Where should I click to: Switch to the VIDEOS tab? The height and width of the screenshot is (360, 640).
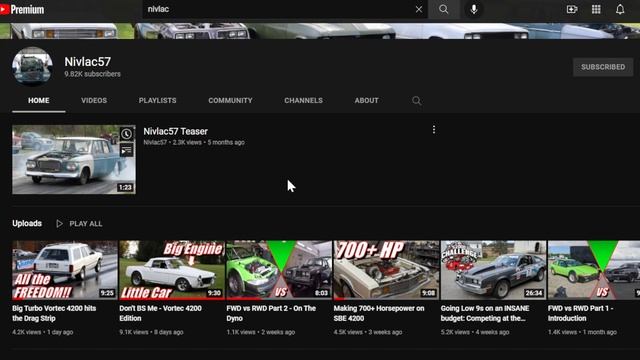point(94,100)
